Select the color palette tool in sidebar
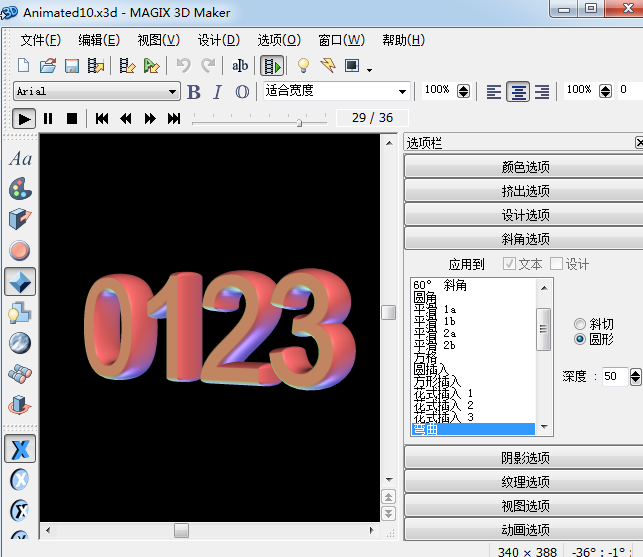The width and height of the screenshot is (643, 557). [20, 189]
